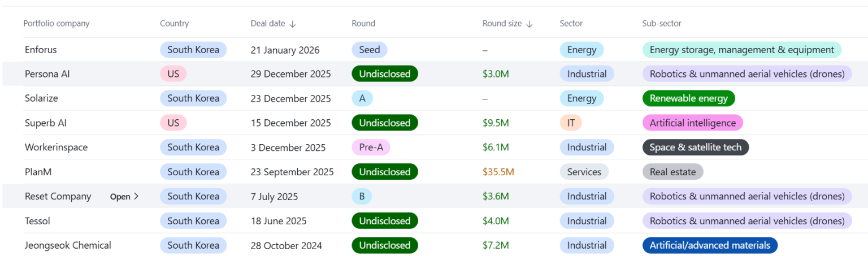The width and height of the screenshot is (868, 256).
Task: Click the Seed round badge for Enforus
Action: coord(369,50)
